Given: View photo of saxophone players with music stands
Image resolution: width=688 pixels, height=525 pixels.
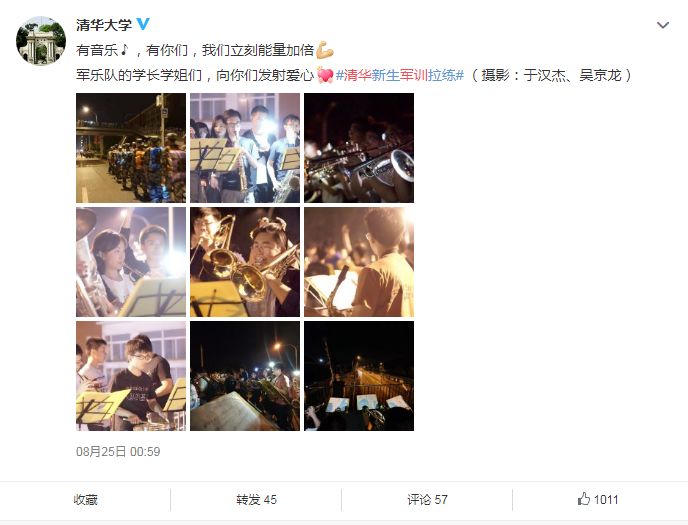Looking at the screenshot, I should [245, 148].
